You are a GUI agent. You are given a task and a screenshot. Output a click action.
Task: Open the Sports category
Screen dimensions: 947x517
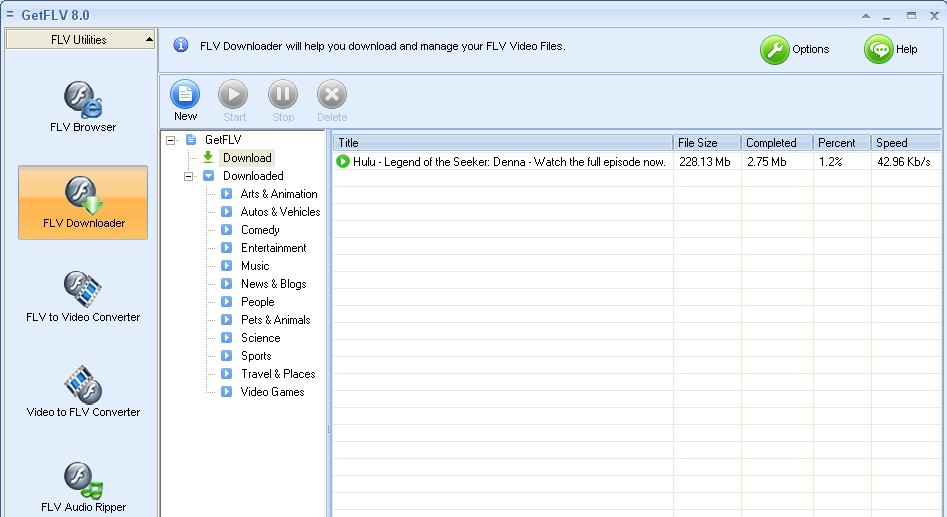click(x=256, y=356)
